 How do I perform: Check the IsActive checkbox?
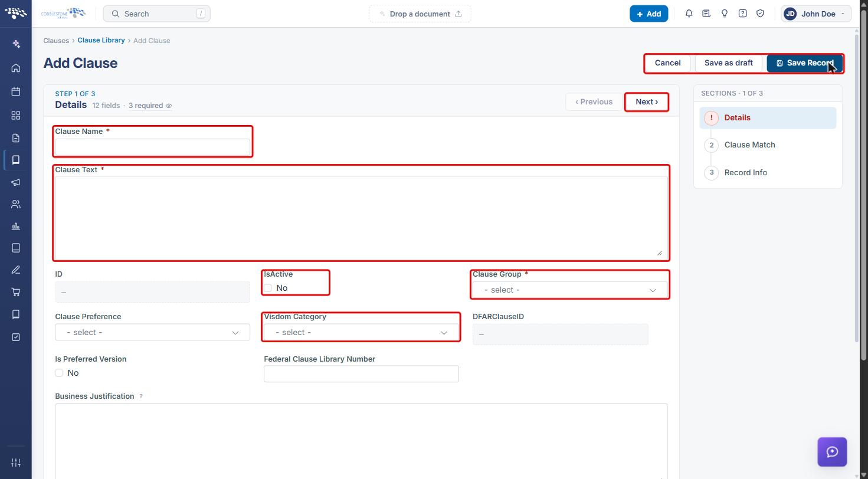[268, 288]
